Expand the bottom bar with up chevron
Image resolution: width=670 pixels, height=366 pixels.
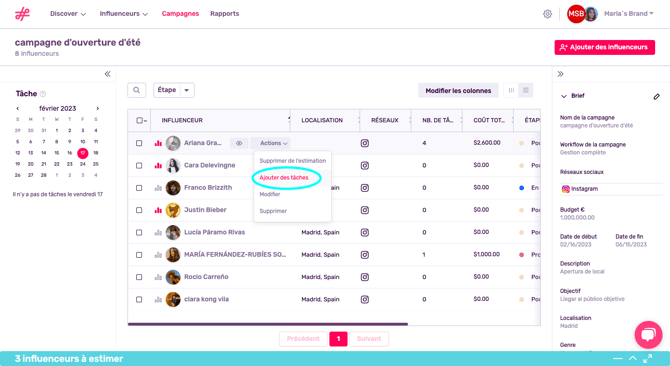click(x=632, y=358)
